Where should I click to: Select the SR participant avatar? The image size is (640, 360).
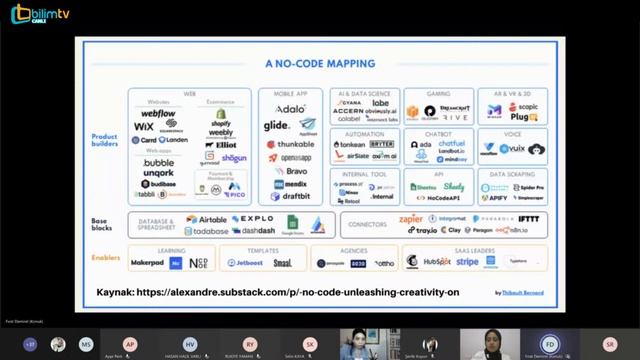click(610, 344)
